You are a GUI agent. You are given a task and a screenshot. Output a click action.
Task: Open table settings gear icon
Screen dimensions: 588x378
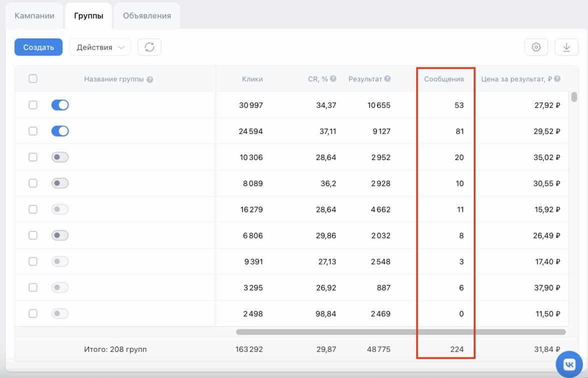(x=536, y=47)
